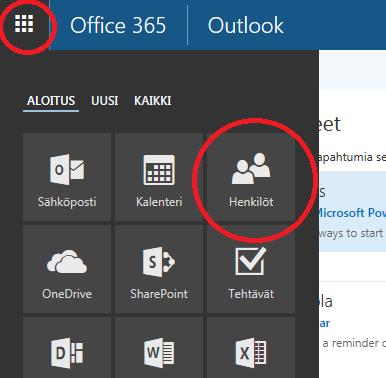Switch to the KAIKKI tab
Image resolution: width=386 pixels, height=378 pixels.
pos(153,101)
